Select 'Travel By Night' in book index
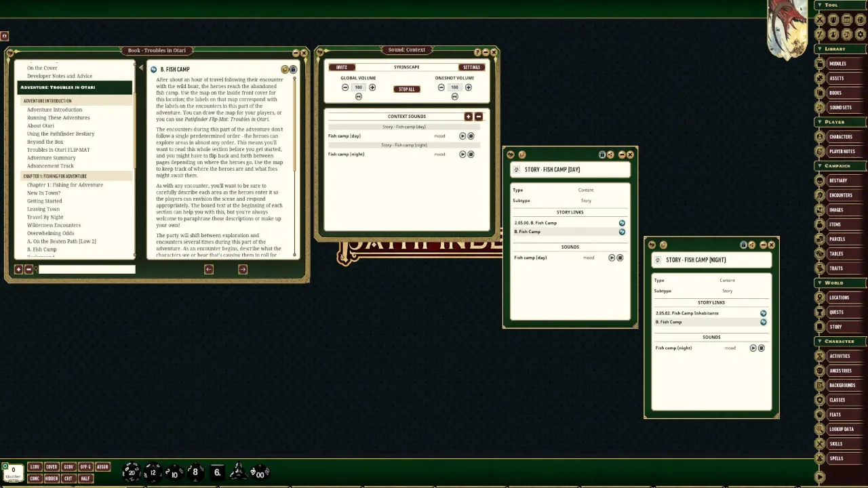Viewport: 868px width, 488px height. click(x=45, y=217)
